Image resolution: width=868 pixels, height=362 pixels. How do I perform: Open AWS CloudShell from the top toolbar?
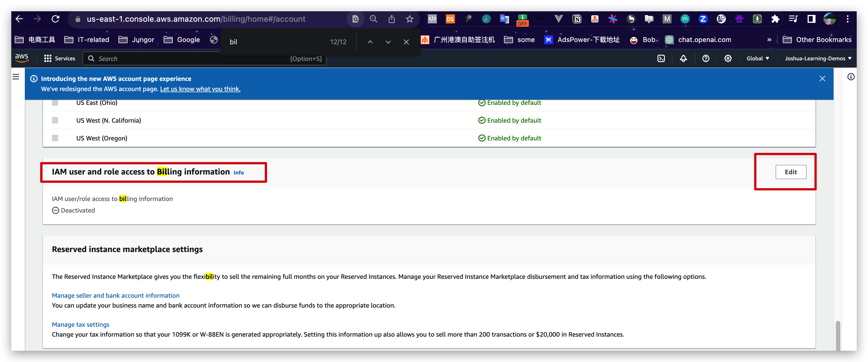661,58
